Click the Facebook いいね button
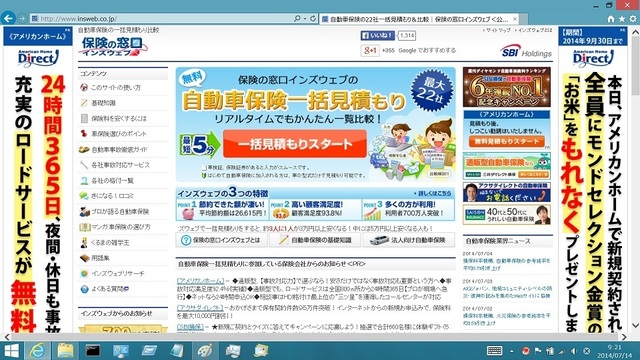Screen dimensions: 640x360 (377, 36)
